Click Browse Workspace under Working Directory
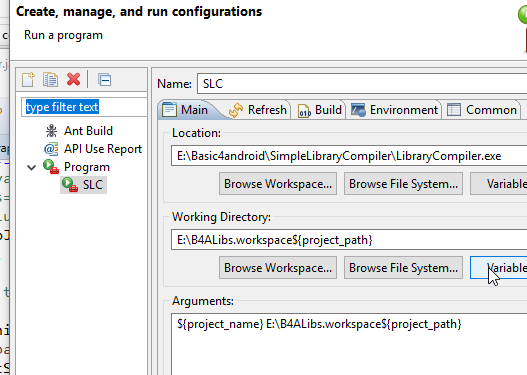The height and width of the screenshot is (375, 527). pyautogui.click(x=278, y=268)
